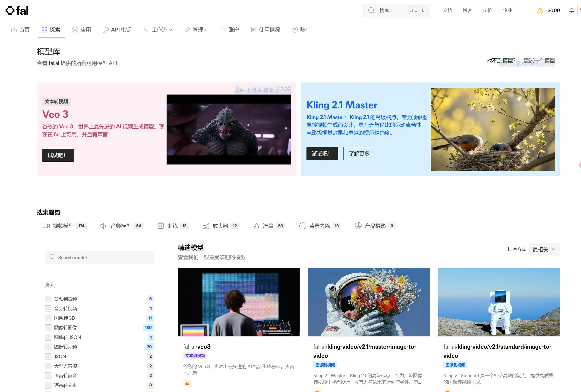This screenshot has height=392, width=581.
Task: Tick the 大型语言模型 checkbox
Action: click(48, 366)
